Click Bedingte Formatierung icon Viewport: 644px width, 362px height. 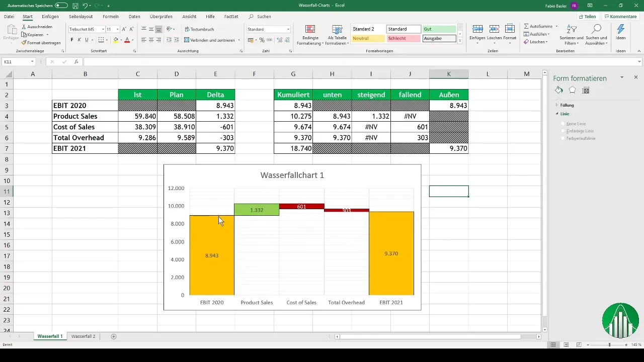tap(310, 29)
